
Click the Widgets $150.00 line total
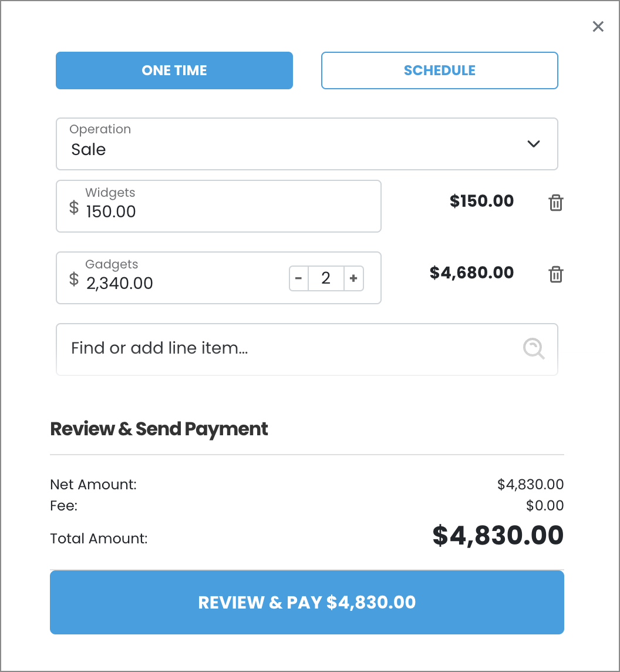[x=481, y=201]
